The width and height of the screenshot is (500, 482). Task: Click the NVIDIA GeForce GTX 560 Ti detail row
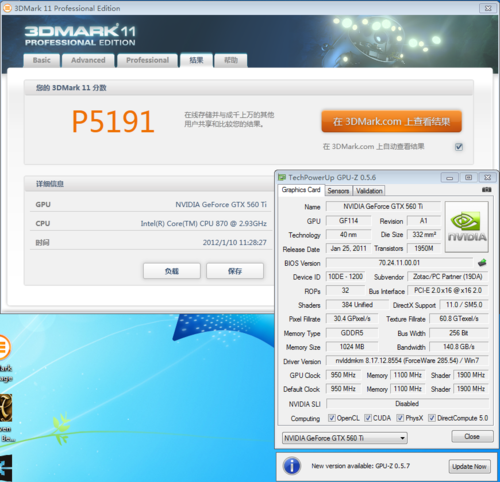(151, 204)
